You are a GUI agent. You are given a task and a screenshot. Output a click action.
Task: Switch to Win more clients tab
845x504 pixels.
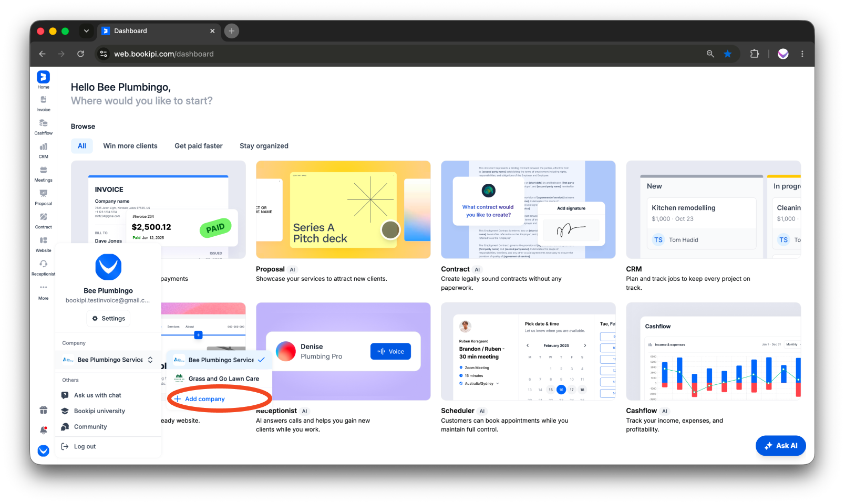pos(130,146)
